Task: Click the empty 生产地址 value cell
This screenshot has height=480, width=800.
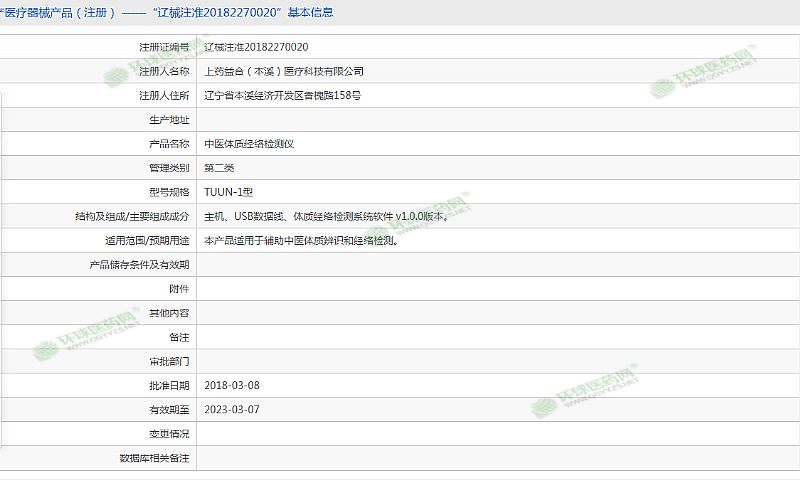Action: 498,120
